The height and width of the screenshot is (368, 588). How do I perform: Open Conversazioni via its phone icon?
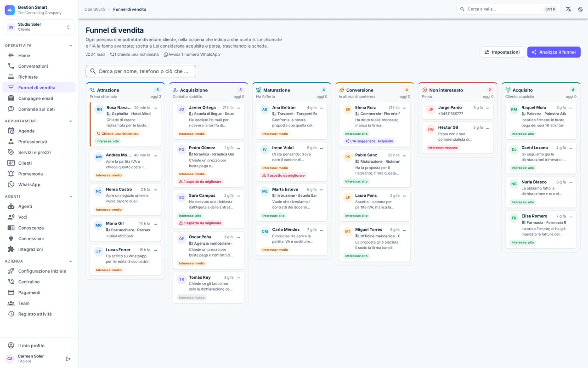pyautogui.click(x=11, y=66)
